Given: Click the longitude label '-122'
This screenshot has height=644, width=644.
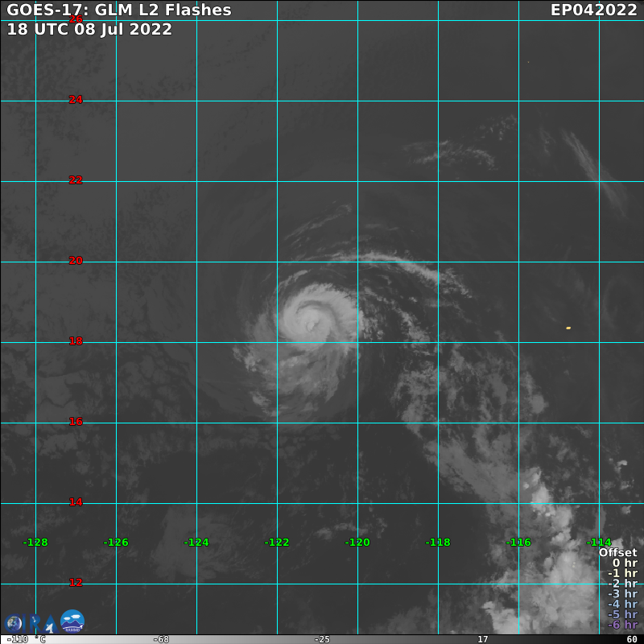Looking at the screenshot, I should pos(277,542).
